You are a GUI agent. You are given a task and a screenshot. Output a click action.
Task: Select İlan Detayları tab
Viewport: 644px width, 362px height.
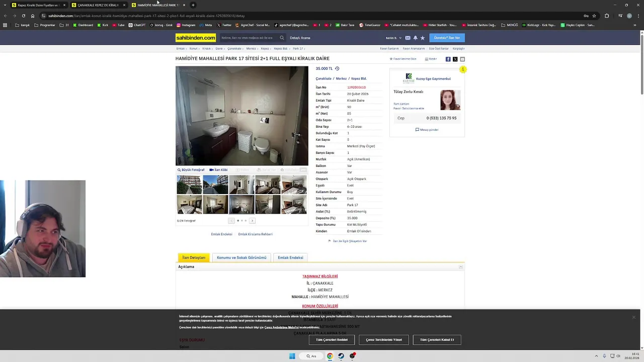click(x=194, y=257)
